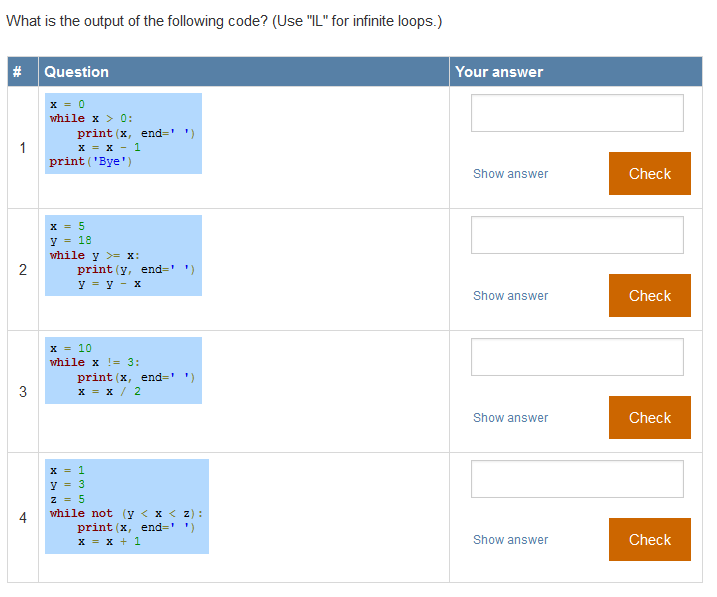Show answer for question 3
Screen dimensions: 717x597
tap(510, 418)
